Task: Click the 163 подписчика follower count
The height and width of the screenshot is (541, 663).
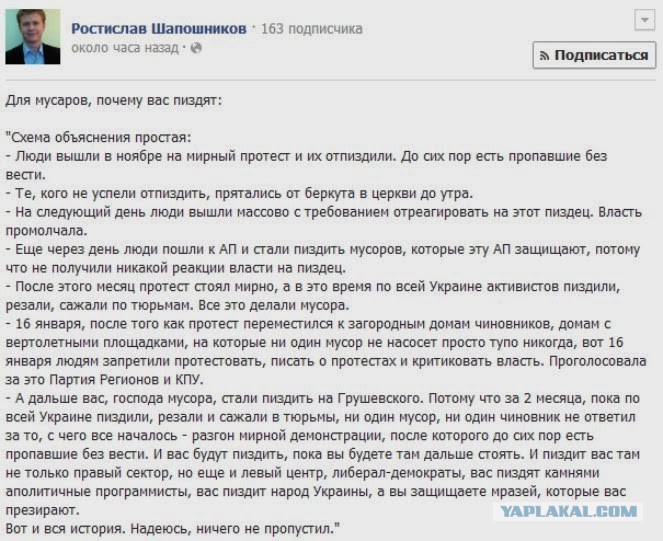Action: (312, 29)
